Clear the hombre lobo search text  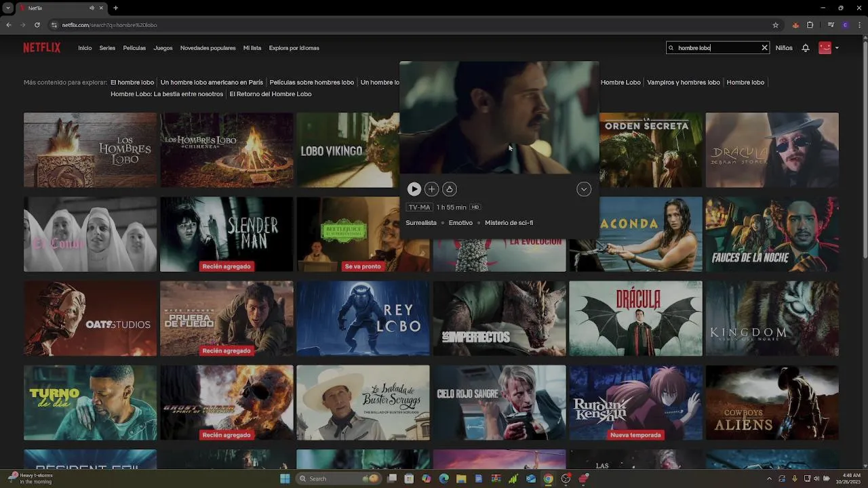764,48
